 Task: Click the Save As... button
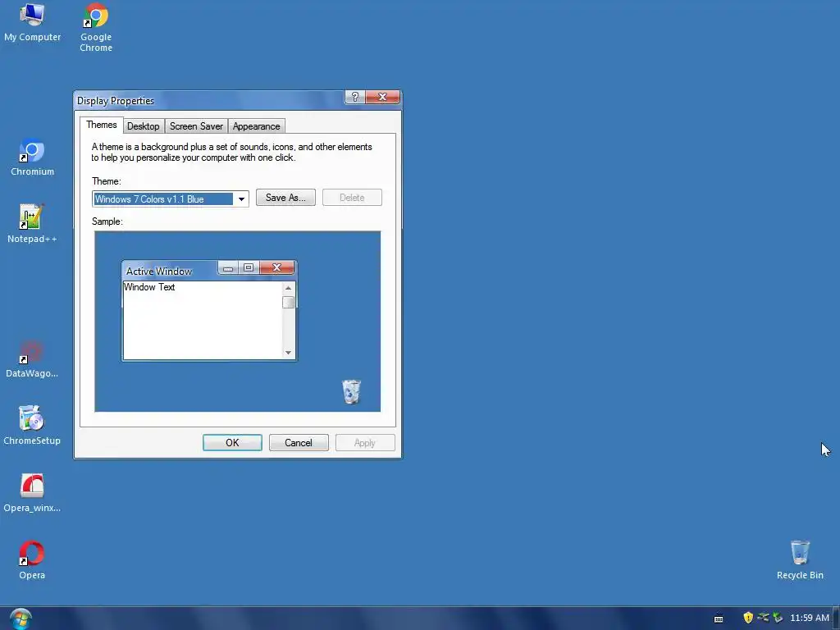(x=285, y=198)
